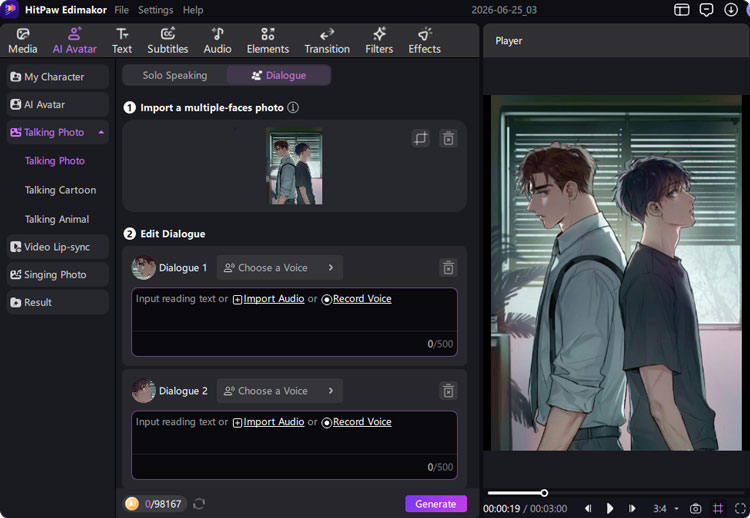Import Audio for Dialogue 2
The width and height of the screenshot is (750, 518).
tap(268, 422)
